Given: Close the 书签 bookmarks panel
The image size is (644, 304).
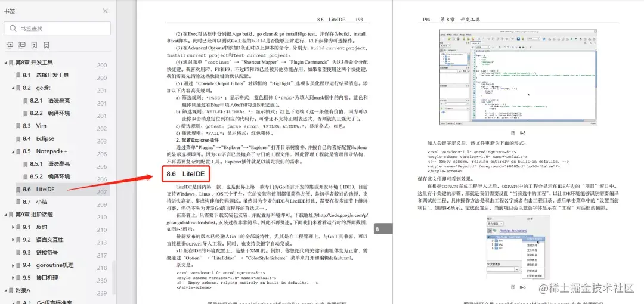Looking at the screenshot, I should coord(106,11).
